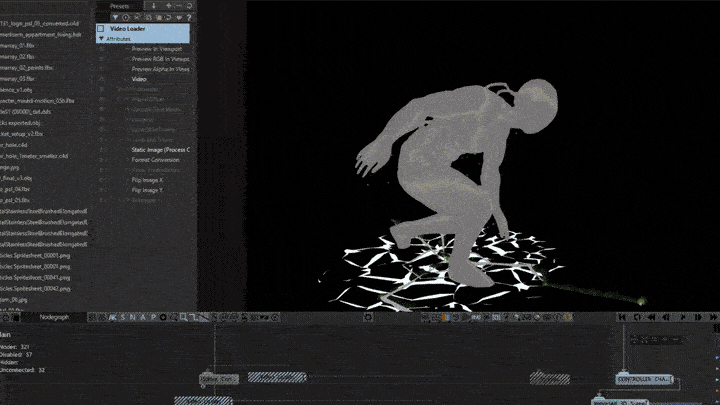Open the Nodegraph tab
720x405 pixels.
(54, 317)
